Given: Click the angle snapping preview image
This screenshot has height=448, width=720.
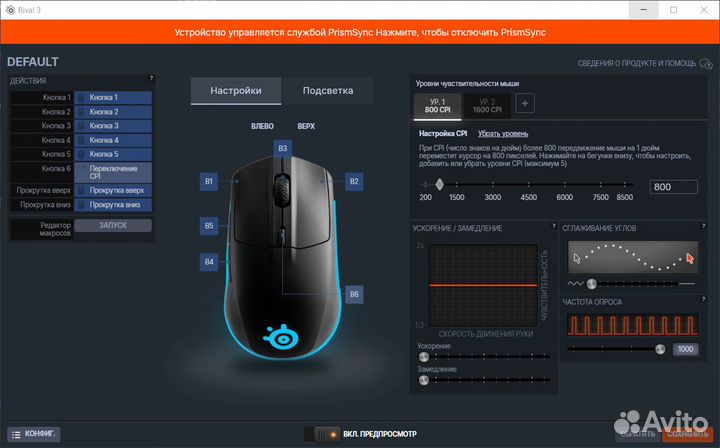Looking at the screenshot, I should point(633,258).
